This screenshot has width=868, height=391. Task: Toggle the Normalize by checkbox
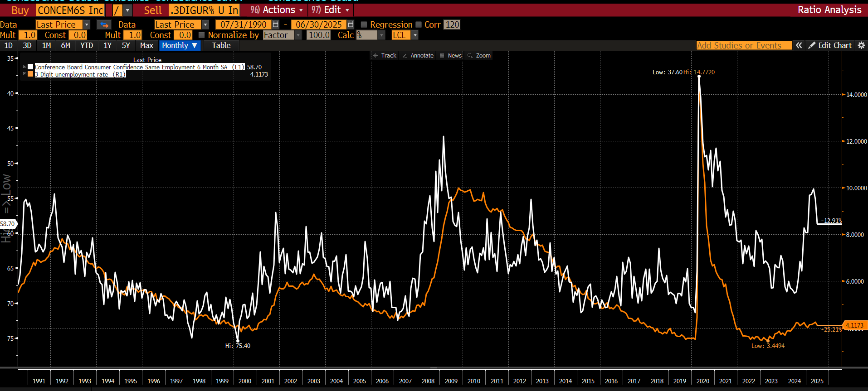tap(202, 35)
